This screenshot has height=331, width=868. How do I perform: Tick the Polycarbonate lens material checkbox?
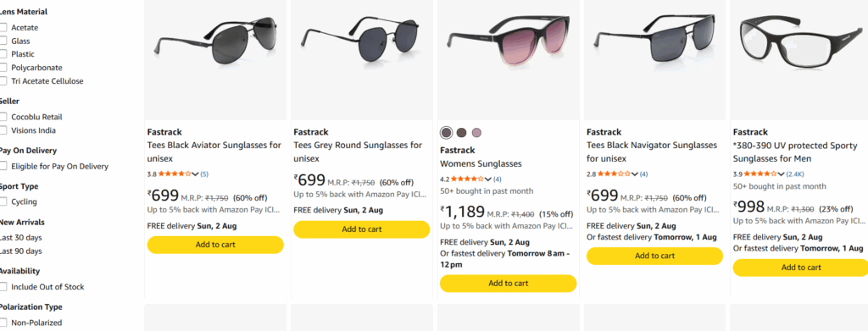click(x=3, y=68)
